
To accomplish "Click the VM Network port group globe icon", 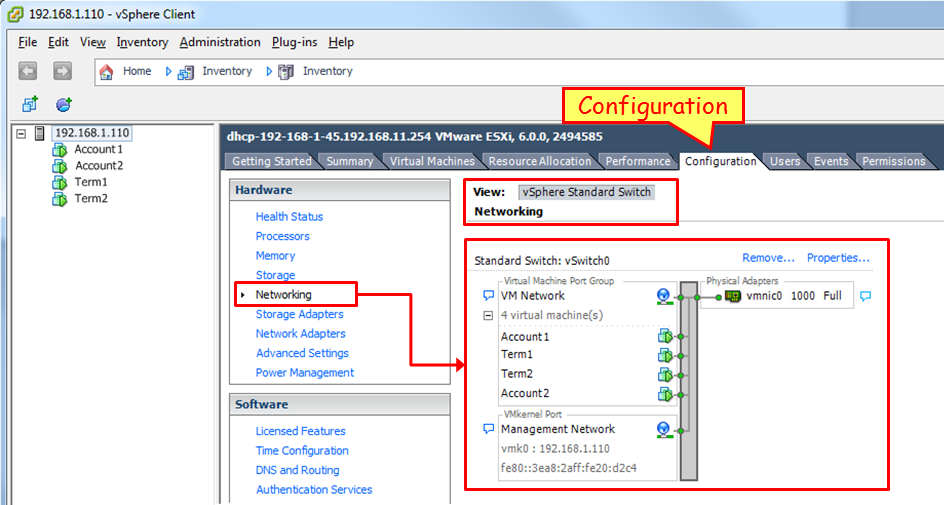I will (x=663, y=296).
